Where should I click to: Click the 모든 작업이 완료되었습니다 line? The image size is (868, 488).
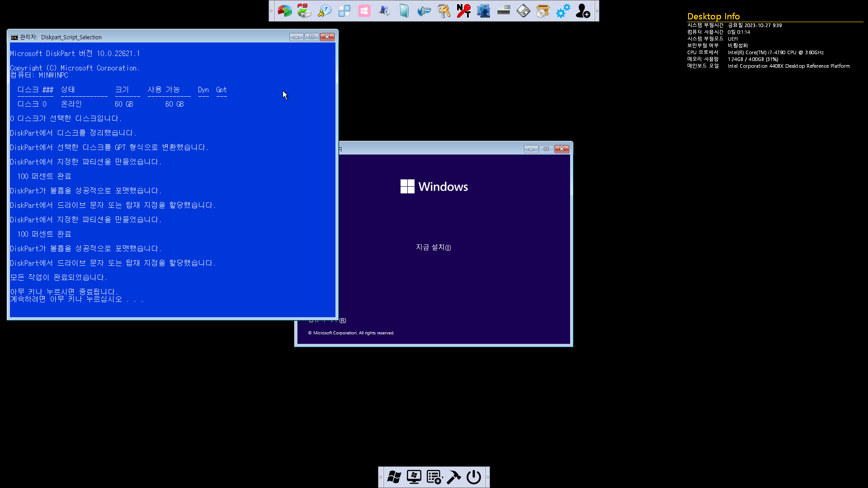58,277
